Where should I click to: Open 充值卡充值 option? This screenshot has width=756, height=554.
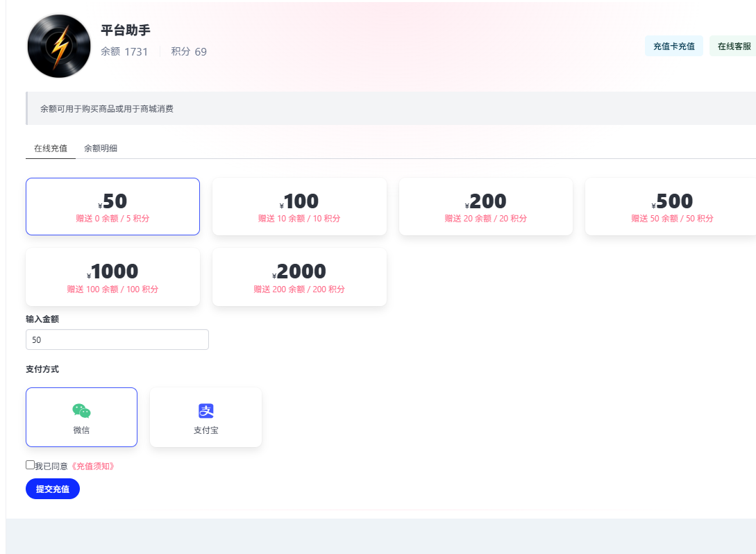point(673,47)
